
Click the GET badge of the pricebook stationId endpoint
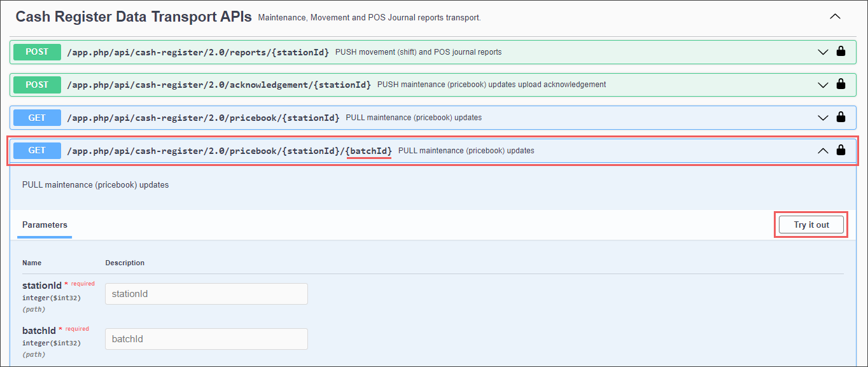[x=37, y=117]
